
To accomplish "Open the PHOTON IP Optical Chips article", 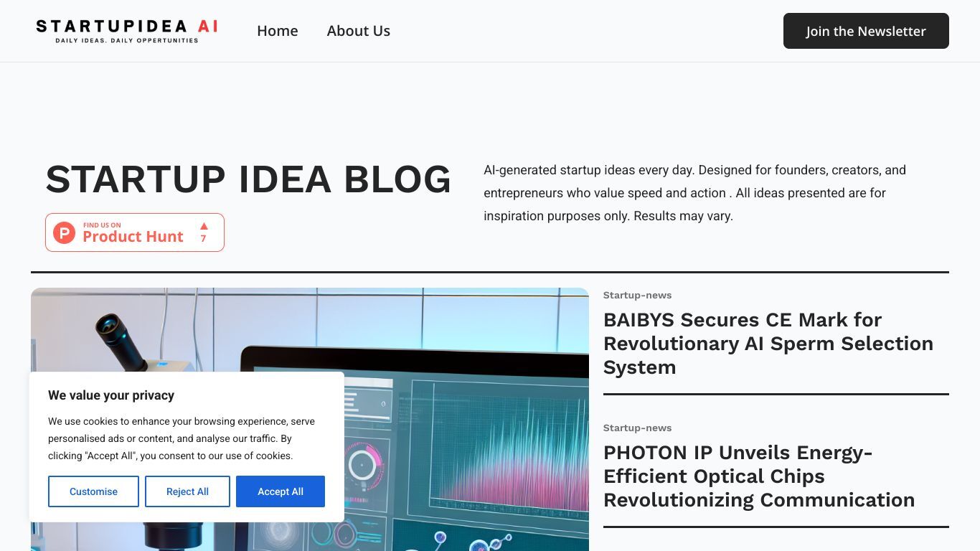I will [x=759, y=476].
